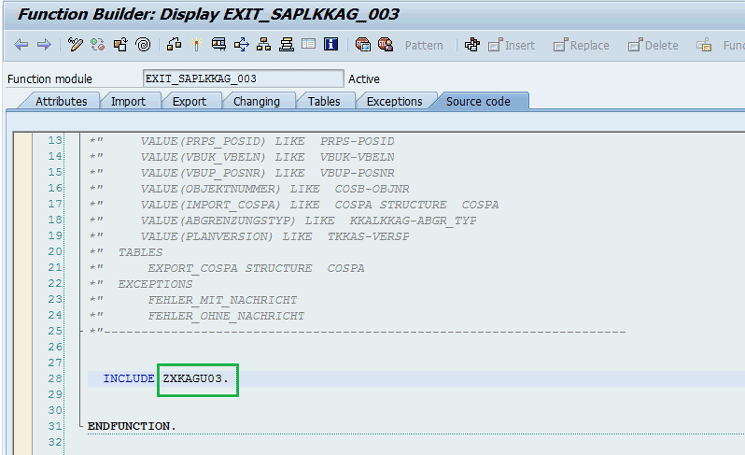Click the Fullscreen on/off icon
The height and width of the screenshot is (455, 745).
point(308,45)
